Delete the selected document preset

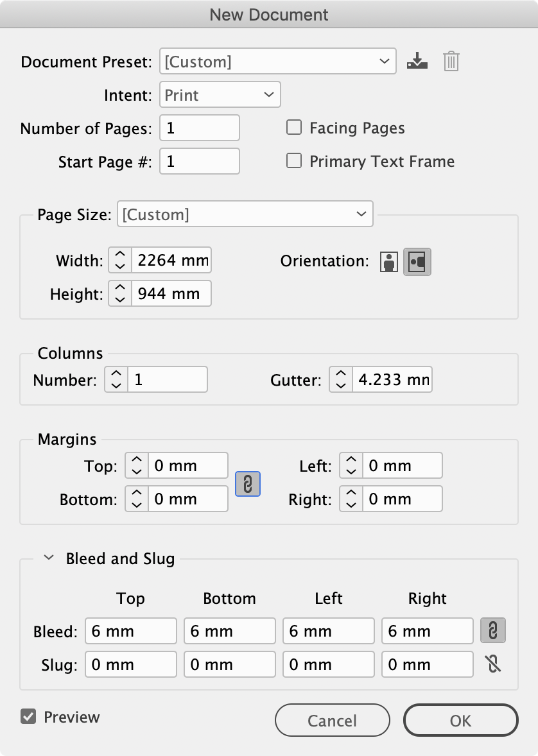(x=451, y=61)
